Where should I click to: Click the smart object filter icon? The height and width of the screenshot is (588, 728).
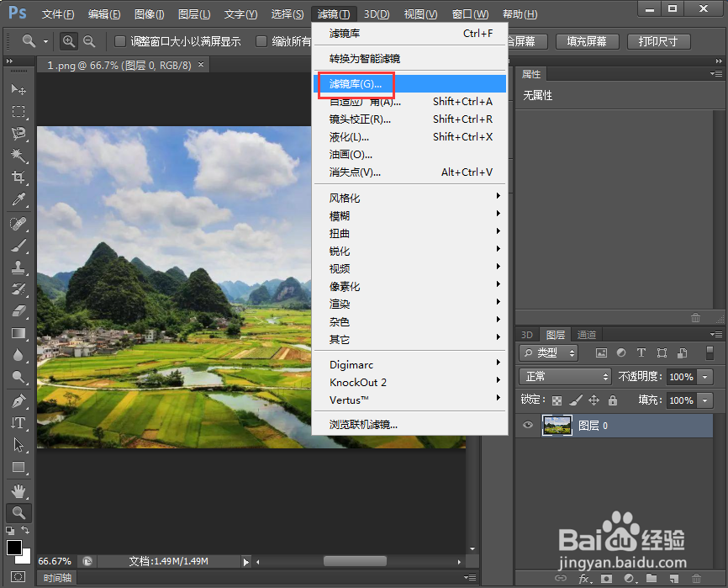point(682,353)
